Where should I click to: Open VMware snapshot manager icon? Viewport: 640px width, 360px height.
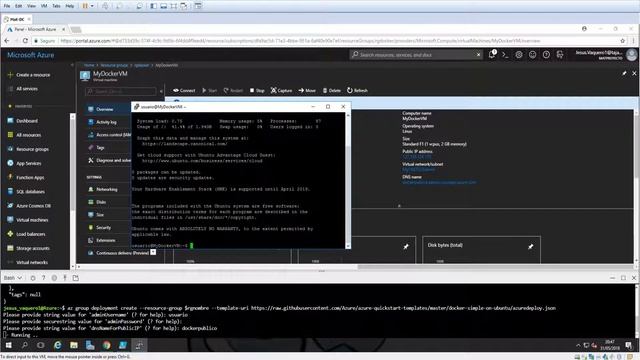(139, 6)
